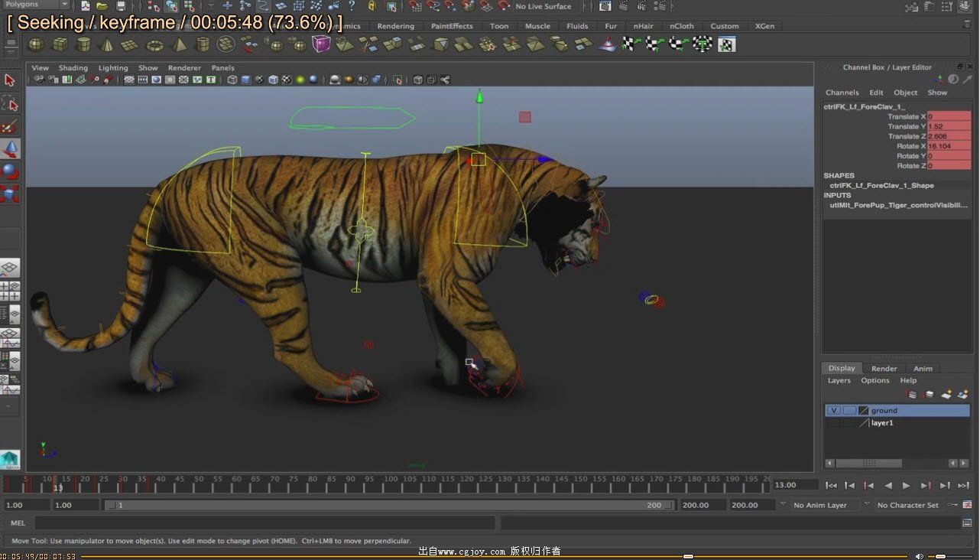Create a polygon cylinder from shelf
Viewport: 980px width, 560px height.
tap(83, 44)
